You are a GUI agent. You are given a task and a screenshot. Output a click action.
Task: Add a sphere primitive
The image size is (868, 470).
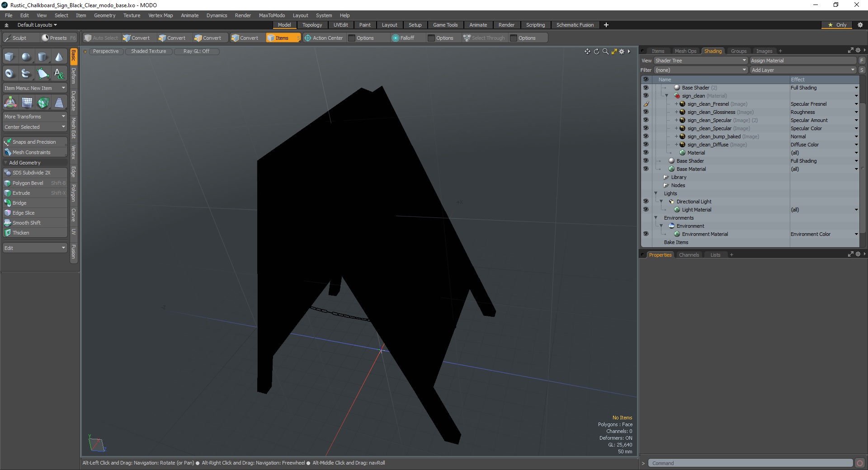(26, 57)
